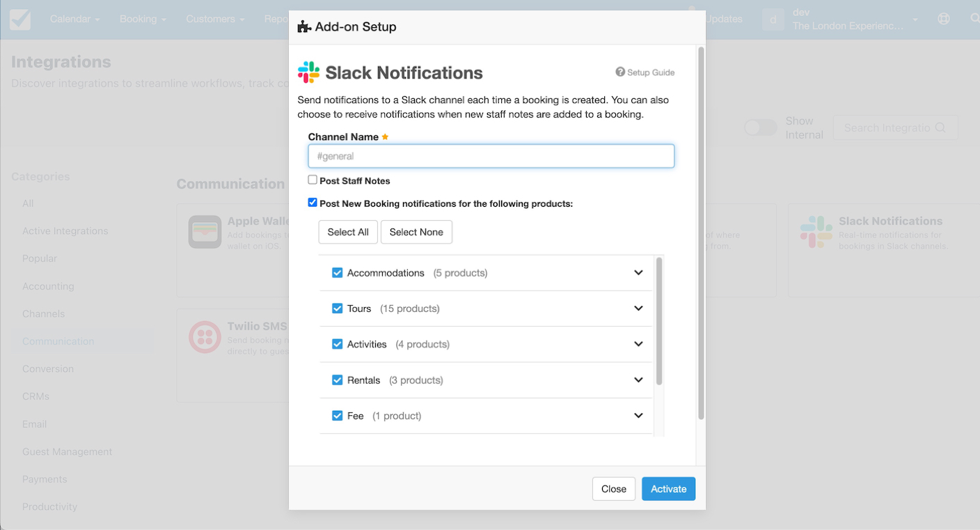Open the Calendar menu in background navbar
Screen dimensions: 980x530
coord(75,20)
